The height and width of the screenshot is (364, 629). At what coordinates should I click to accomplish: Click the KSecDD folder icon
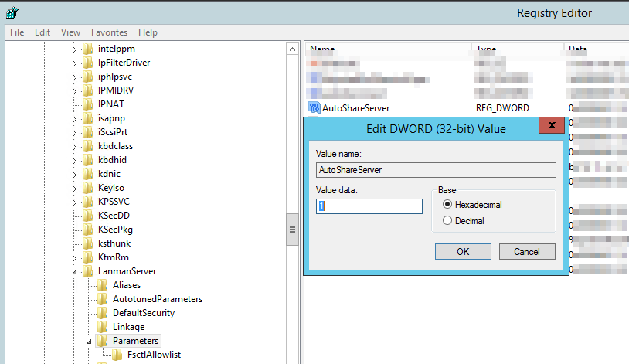coord(88,216)
